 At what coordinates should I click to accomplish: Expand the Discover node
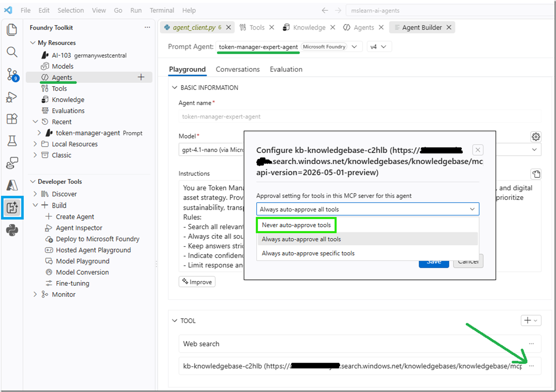(35, 194)
